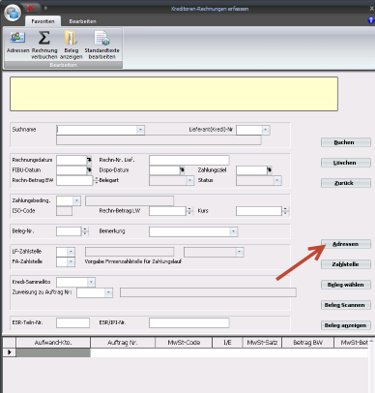Focus the Kurs input field
This screenshot has height=393, width=375.
pos(259,211)
